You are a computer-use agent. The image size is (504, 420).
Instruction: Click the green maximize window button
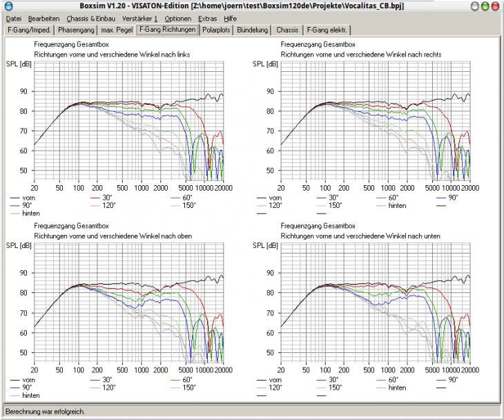pos(485,6)
